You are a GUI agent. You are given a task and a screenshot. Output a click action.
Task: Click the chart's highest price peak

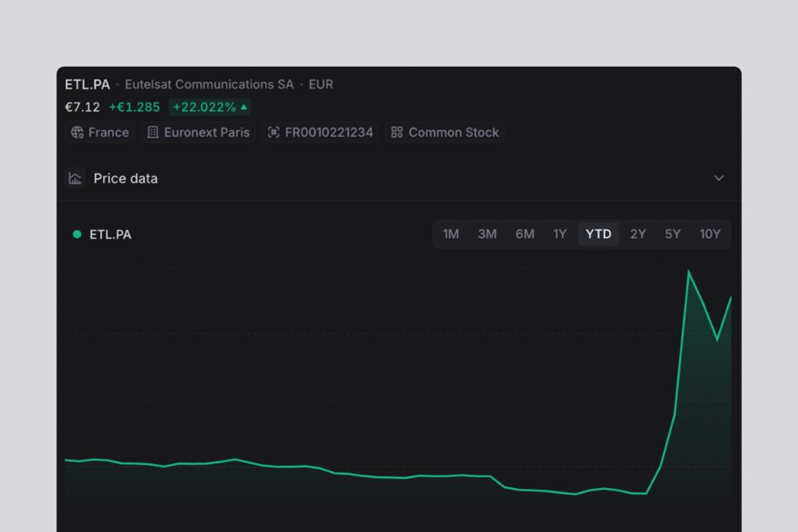[689, 272]
